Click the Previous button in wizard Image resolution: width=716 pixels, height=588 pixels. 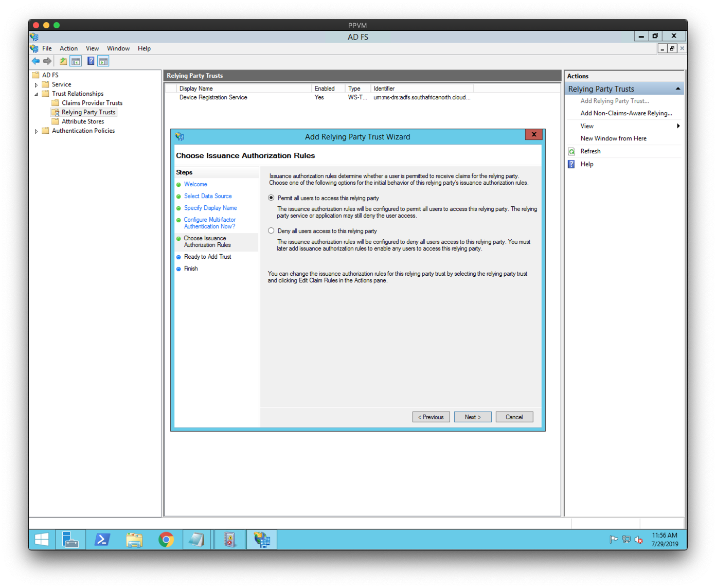tap(431, 417)
